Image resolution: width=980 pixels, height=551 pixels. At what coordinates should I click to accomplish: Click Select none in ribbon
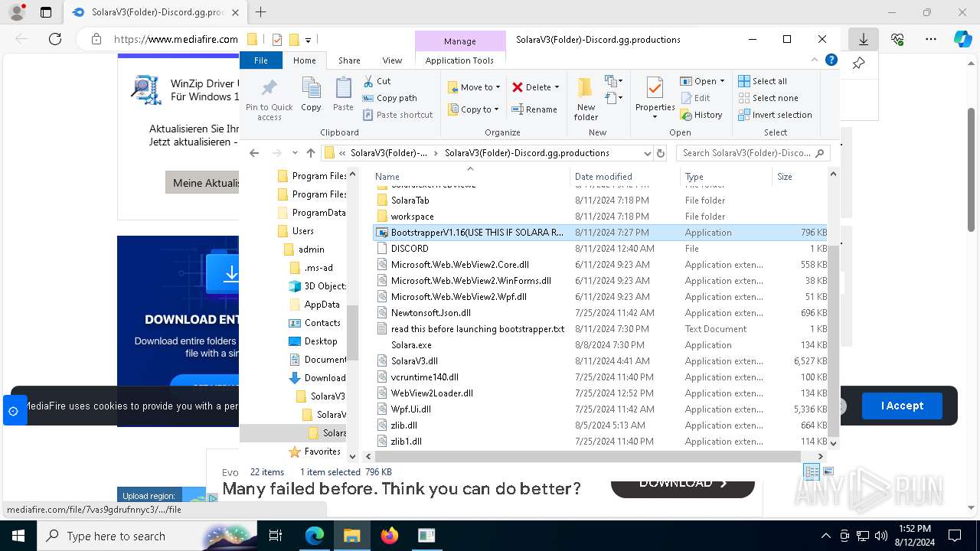tap(768, 98)
